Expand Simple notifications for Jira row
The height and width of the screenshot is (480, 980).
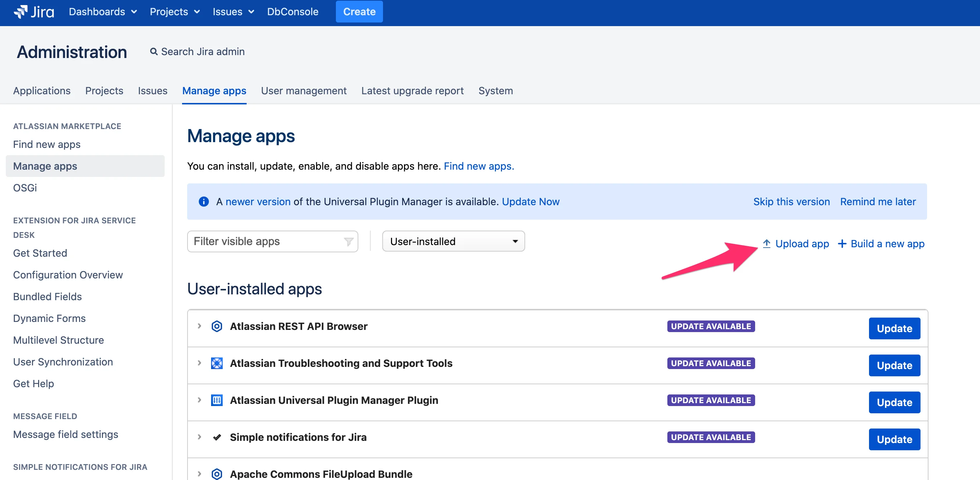(199, 437)
